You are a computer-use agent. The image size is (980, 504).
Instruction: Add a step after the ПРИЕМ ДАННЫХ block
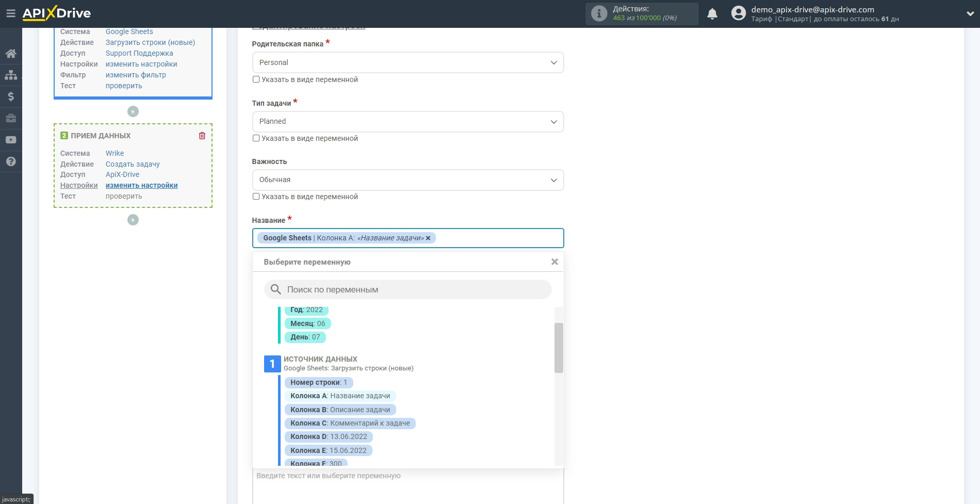pos(133,220)
